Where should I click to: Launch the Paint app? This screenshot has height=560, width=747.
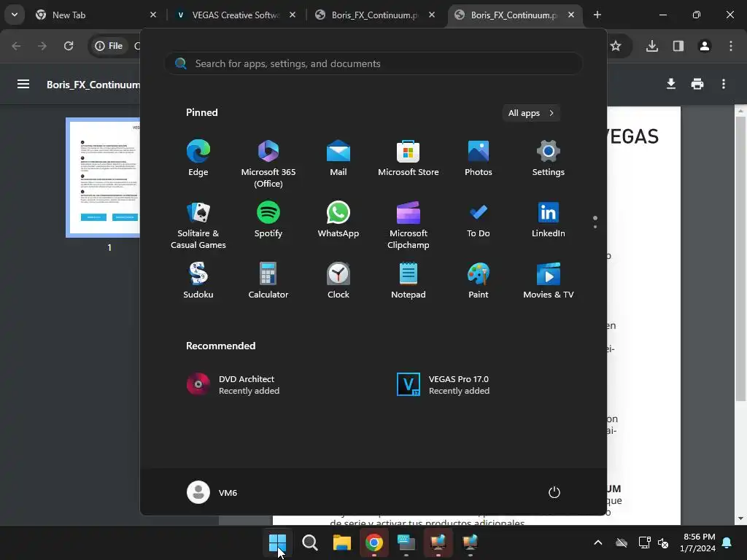[x=479, y=281]
